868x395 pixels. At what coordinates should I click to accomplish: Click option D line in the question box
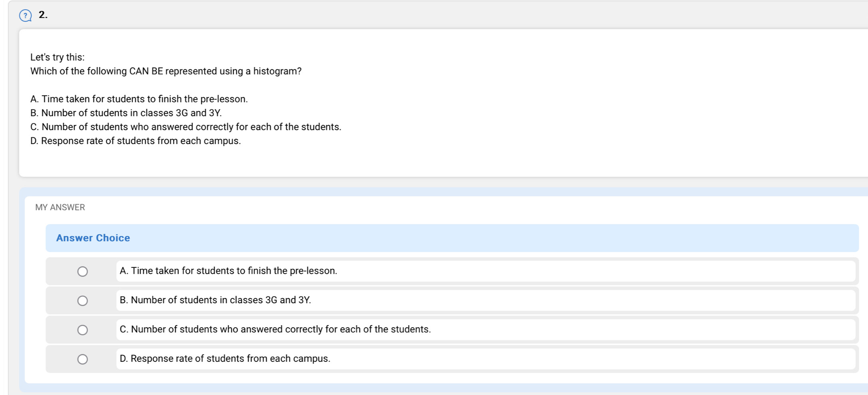[x=135, y=141]
